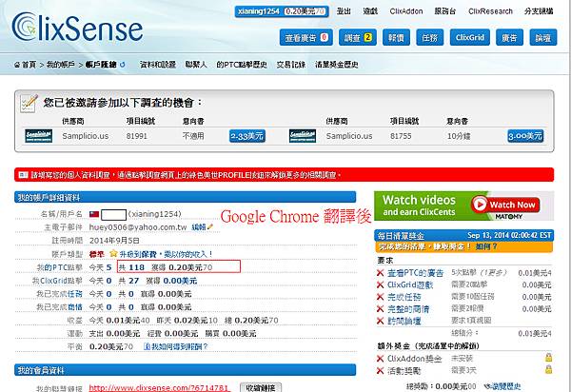Open 訪問論壇 checklist link
Screen dimensions: 571x392
coord(404,321)
